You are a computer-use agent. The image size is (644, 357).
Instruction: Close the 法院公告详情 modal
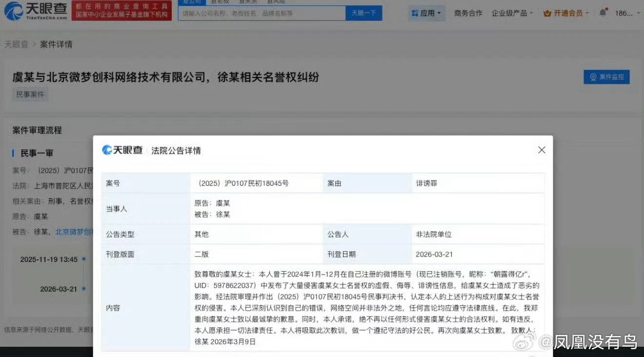pyautogui.click(x=542, y=150)
